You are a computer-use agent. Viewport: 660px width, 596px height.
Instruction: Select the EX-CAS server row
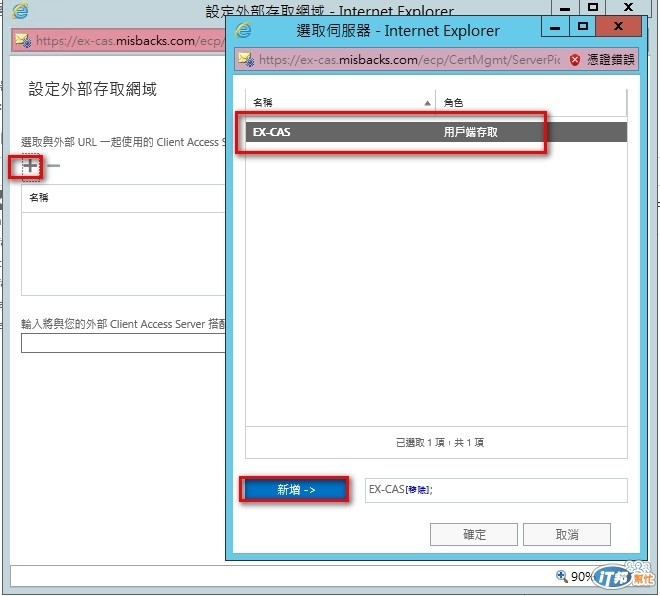436,132
